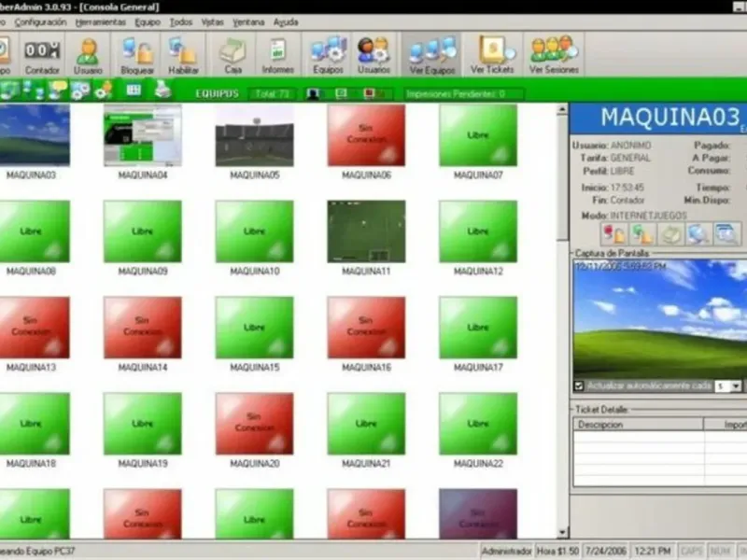Image resolution: width=747 pixels, height=560 pixels.
Task: Select the MAQUINA05 computer thumbnail
Action: pyautogui.click(x=254, y=135)
